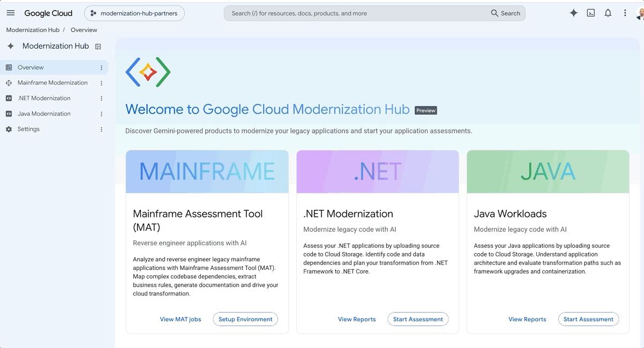This screenshot has width=644, height=348.
Task: Open the top bar more options menu
Action: coord(625,13)
